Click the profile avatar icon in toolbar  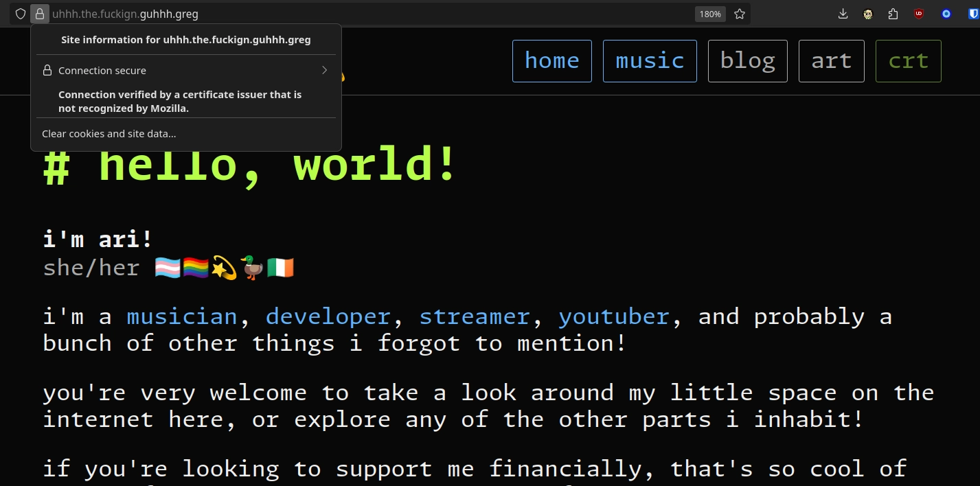[868, 14]
